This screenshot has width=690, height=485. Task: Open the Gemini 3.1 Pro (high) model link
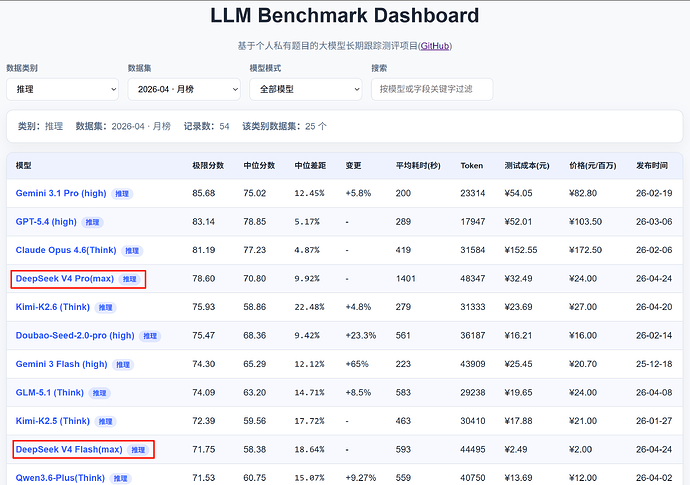pyautogui.click(x=61, y=193)
